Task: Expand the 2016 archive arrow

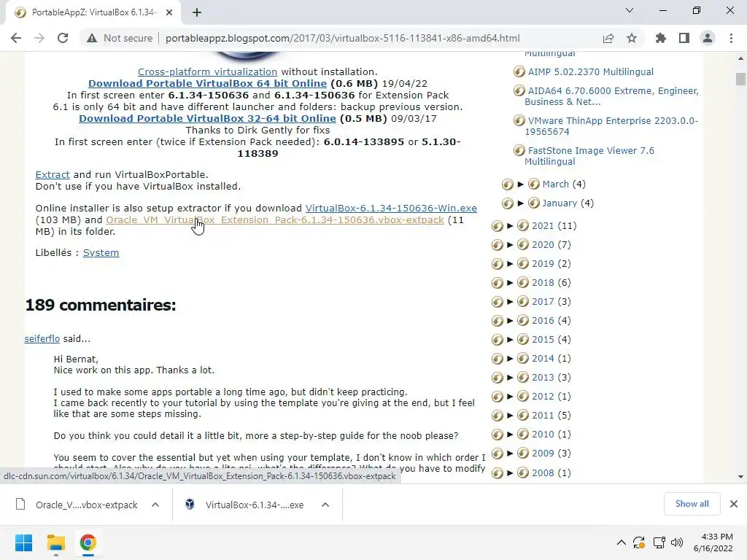Action: (510, 321)
